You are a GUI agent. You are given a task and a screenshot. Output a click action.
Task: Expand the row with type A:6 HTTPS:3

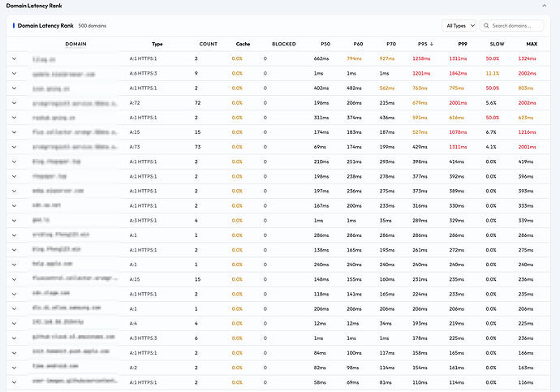[x=15, y=73]
